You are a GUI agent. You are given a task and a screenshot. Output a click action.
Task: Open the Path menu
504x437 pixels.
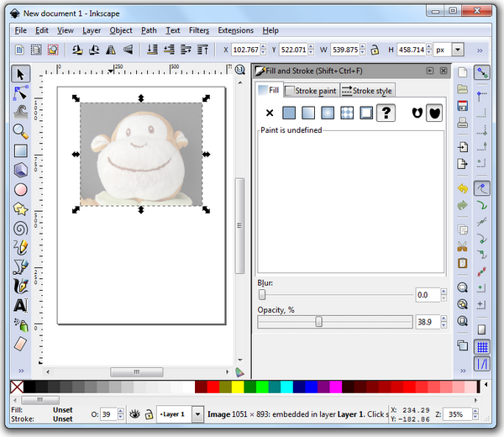click(149, 30)
